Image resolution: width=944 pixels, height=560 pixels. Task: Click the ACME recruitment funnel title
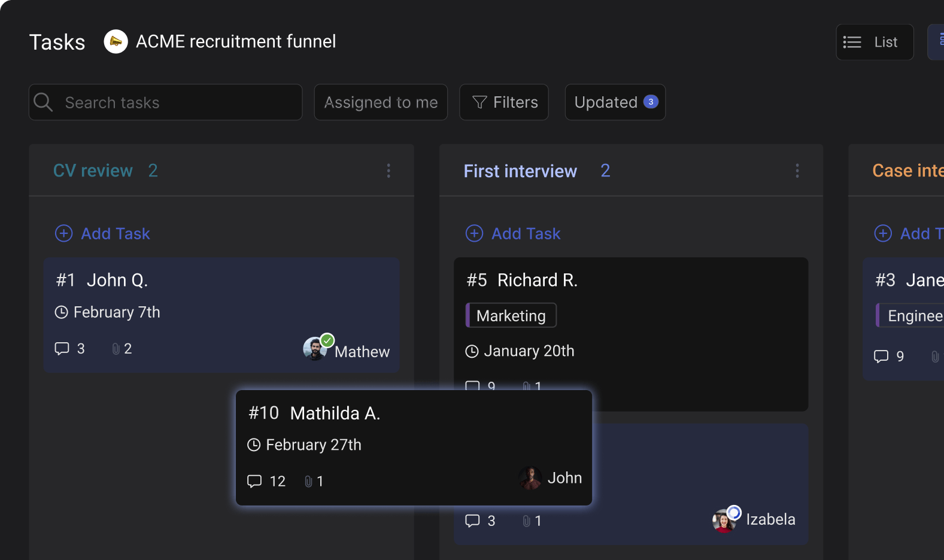click(x=236, y=41)
